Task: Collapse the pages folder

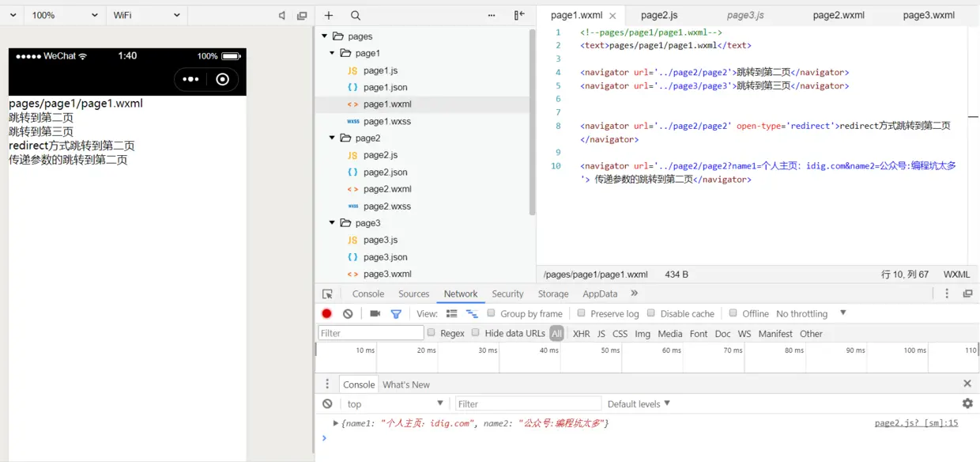Action: (324, 36)
